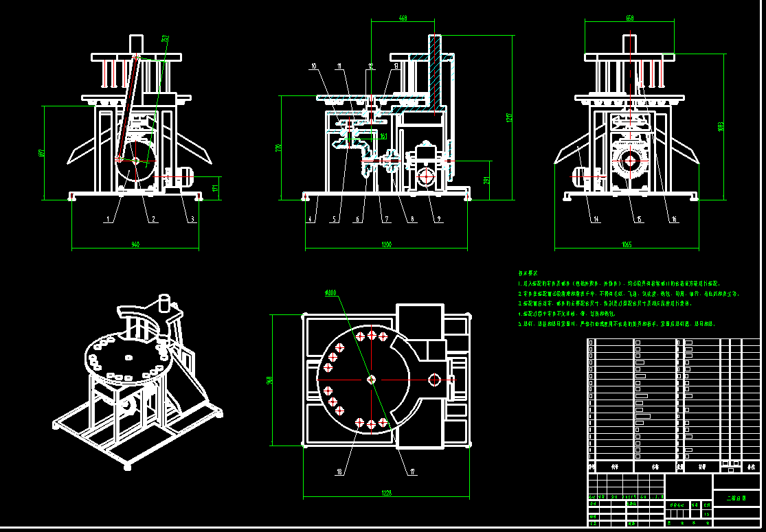The width and height of the screenshot is (766, 532).
Task: Select part balloon number 3
Action: (x=192, y=220)
